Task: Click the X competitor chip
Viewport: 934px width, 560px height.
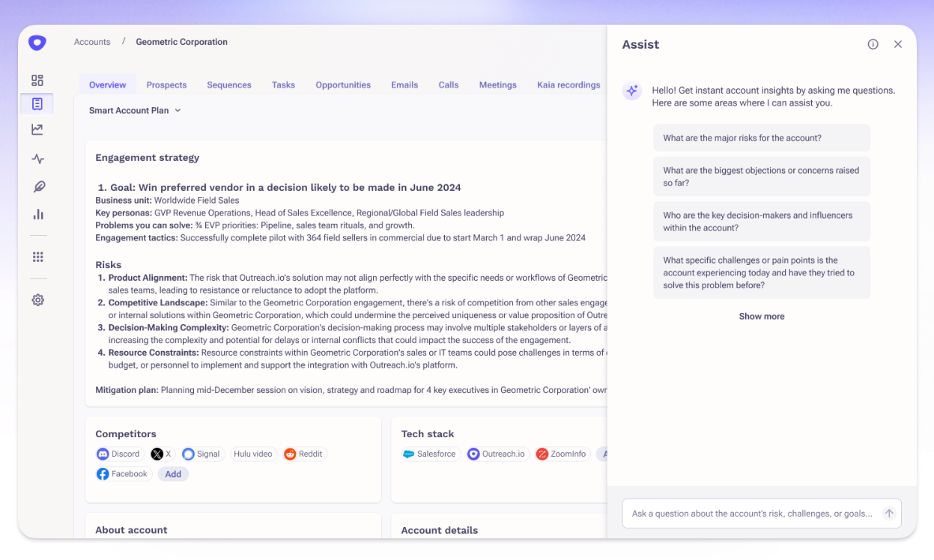Action: tap(162, 454)
